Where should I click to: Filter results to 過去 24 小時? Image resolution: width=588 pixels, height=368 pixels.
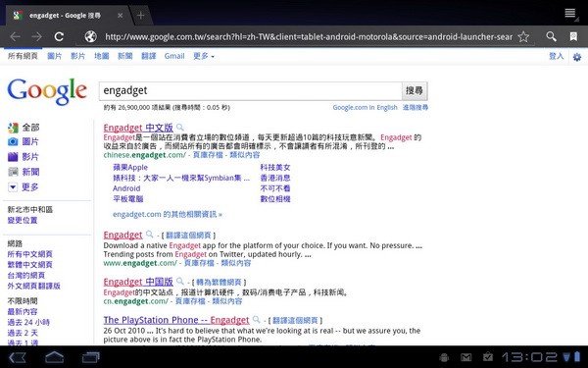point(28,322)
